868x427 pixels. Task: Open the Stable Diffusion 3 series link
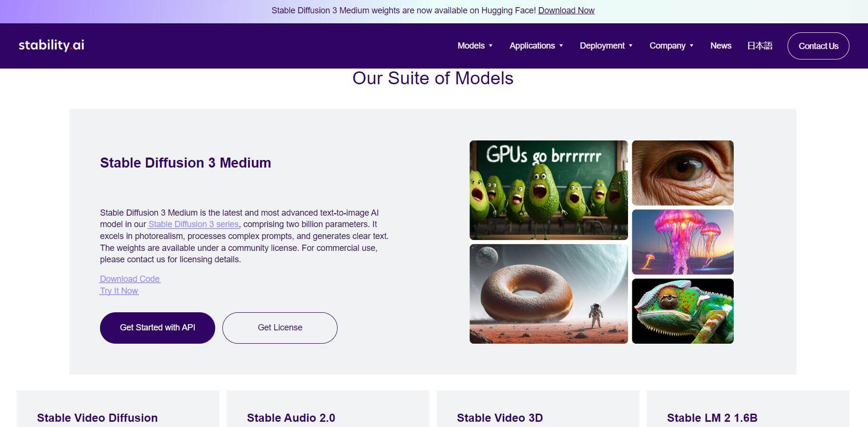coord(193,224)
